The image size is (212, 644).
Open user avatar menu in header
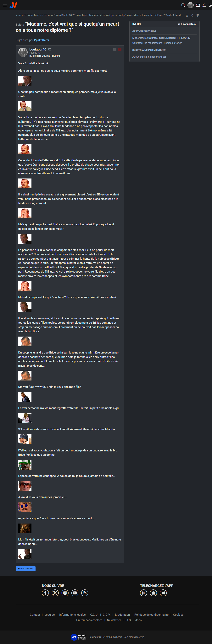pyautogui.click(x=191, y=5)
